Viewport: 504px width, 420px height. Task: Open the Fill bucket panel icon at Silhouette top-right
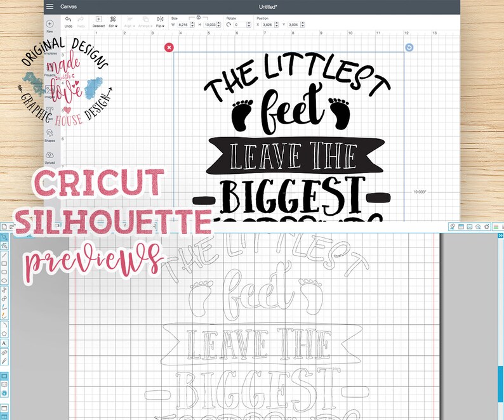click(452, 226)
